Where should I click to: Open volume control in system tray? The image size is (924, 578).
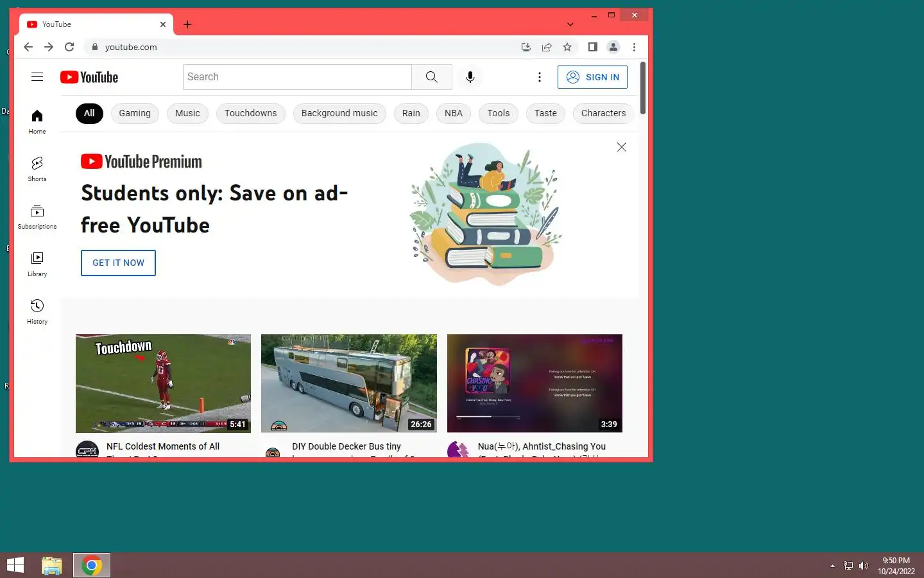coord(864,566)
